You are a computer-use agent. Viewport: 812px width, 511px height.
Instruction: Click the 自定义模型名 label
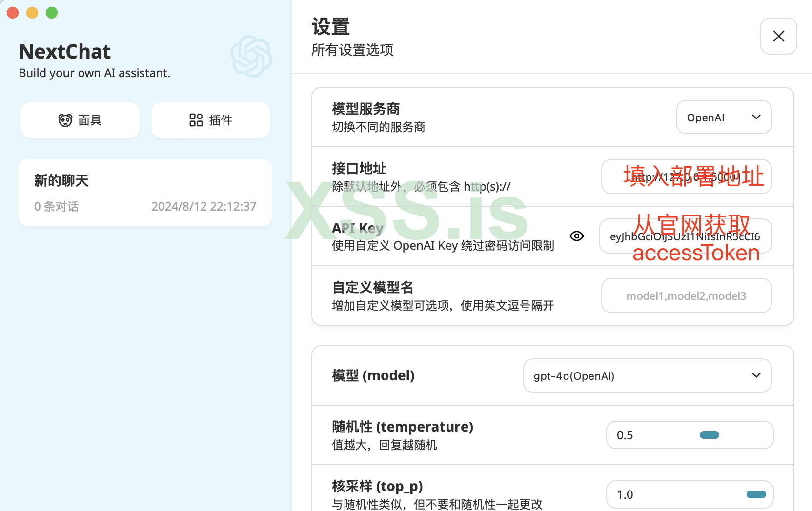tap(373, 287)
